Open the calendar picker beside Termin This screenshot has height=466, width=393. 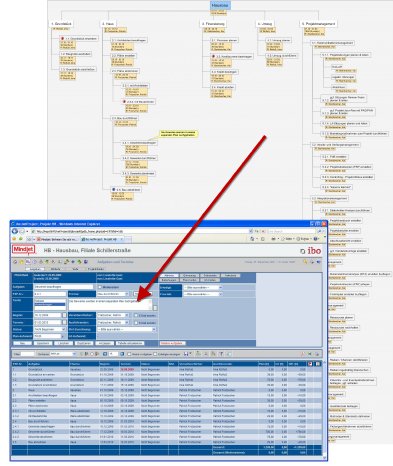tap(64, 322)
